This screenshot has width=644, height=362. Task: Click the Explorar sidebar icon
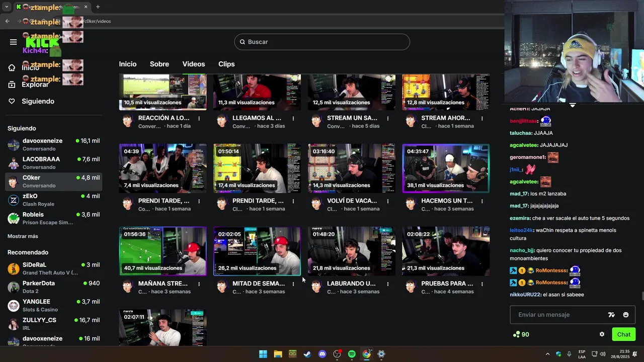(12, 84)
